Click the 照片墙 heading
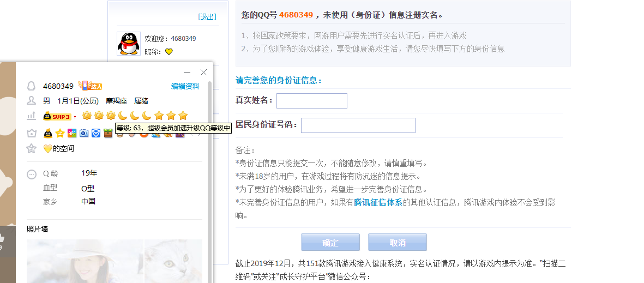Viewport: 644px width, 283px height. 38,229
